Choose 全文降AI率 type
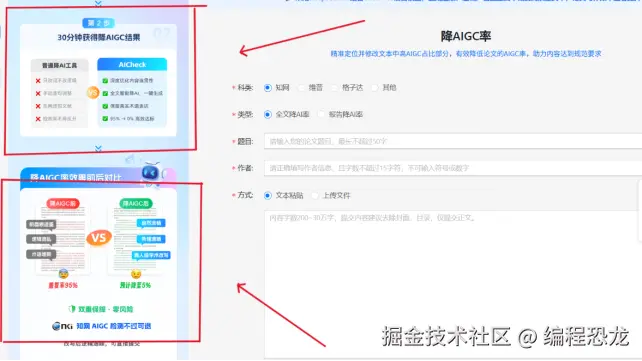642x361 pixels. click(x=268, y=115)
